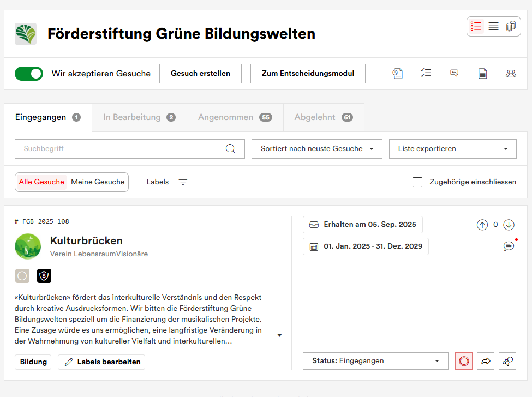532x397 pixels.
Task: Open the Status: Eingegangen dropdown
Action: point(375,361)
